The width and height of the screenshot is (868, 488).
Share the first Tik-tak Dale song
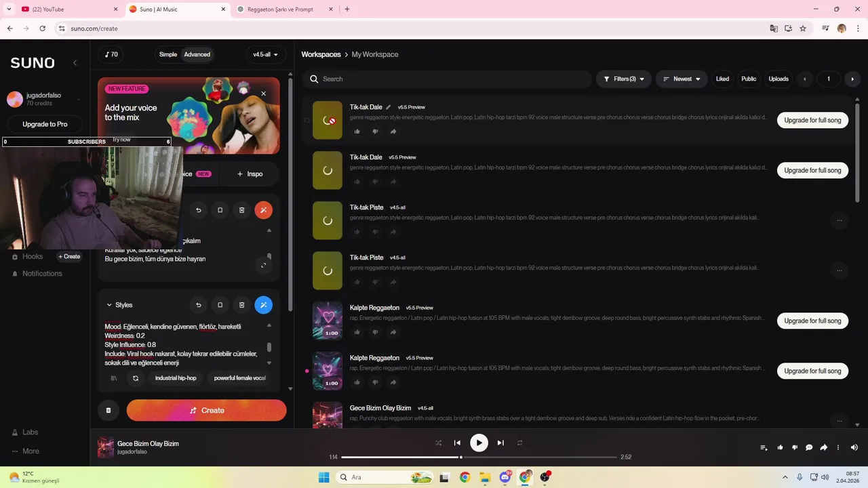coord(393,131)
